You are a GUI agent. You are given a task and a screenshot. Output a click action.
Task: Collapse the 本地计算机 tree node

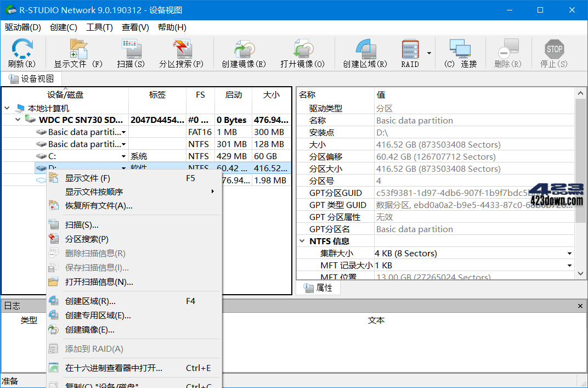pyautogui.click(x=7, y=108)
